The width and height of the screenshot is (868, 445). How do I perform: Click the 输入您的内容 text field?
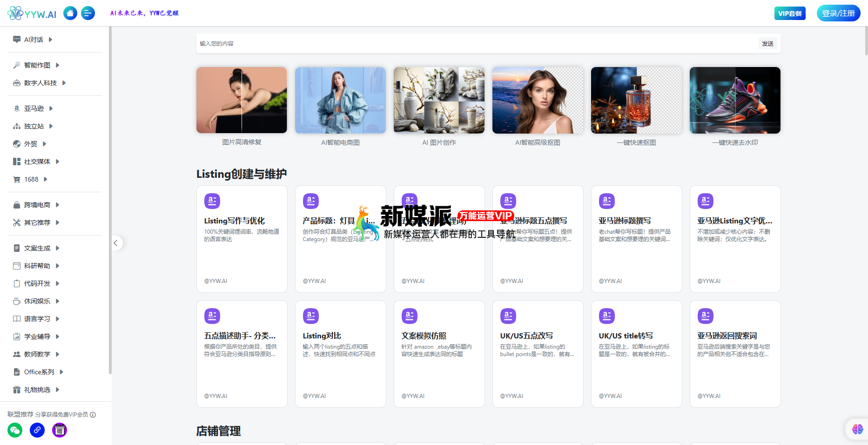pos(477,43)
